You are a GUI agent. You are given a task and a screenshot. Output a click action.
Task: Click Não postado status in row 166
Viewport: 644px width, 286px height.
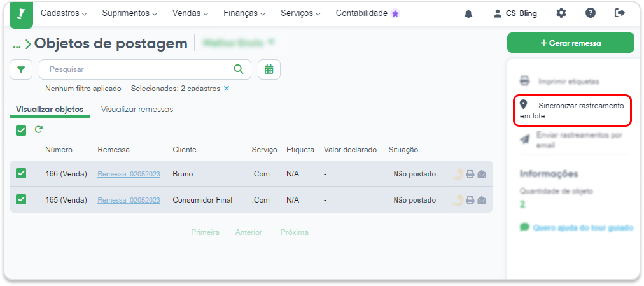click(414, 175)
